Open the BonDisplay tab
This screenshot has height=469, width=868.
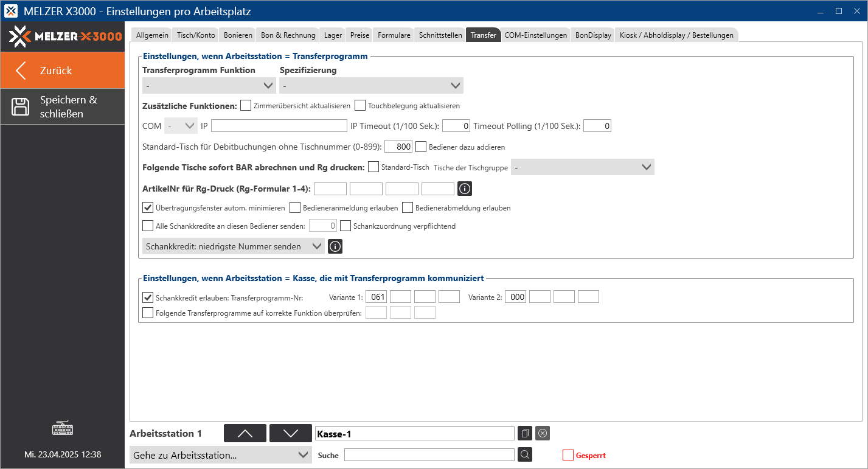tap(593, 35)
